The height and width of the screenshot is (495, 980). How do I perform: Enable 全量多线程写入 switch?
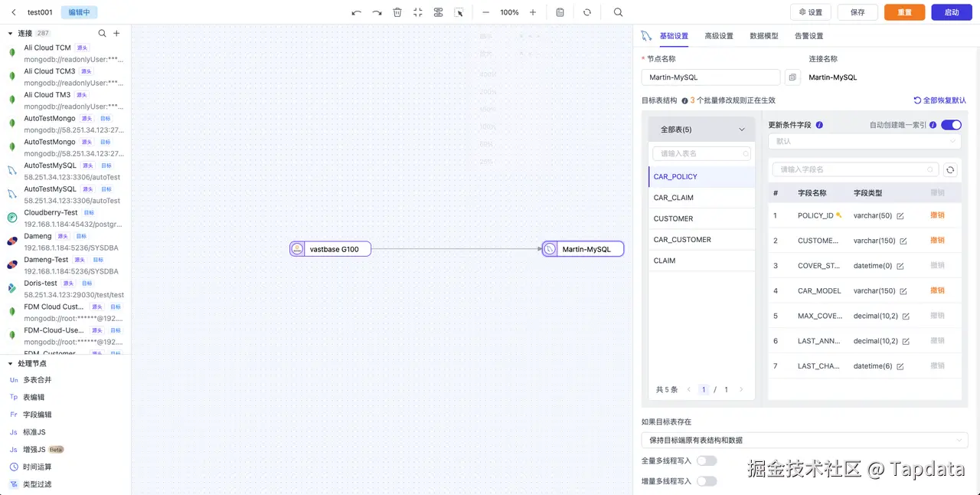pos(707,461)
